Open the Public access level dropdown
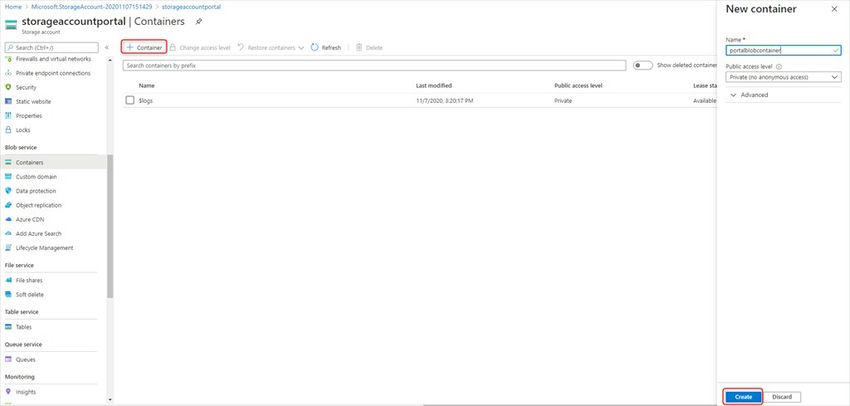The height and width of the screenshot is (406, 850). 783,77
